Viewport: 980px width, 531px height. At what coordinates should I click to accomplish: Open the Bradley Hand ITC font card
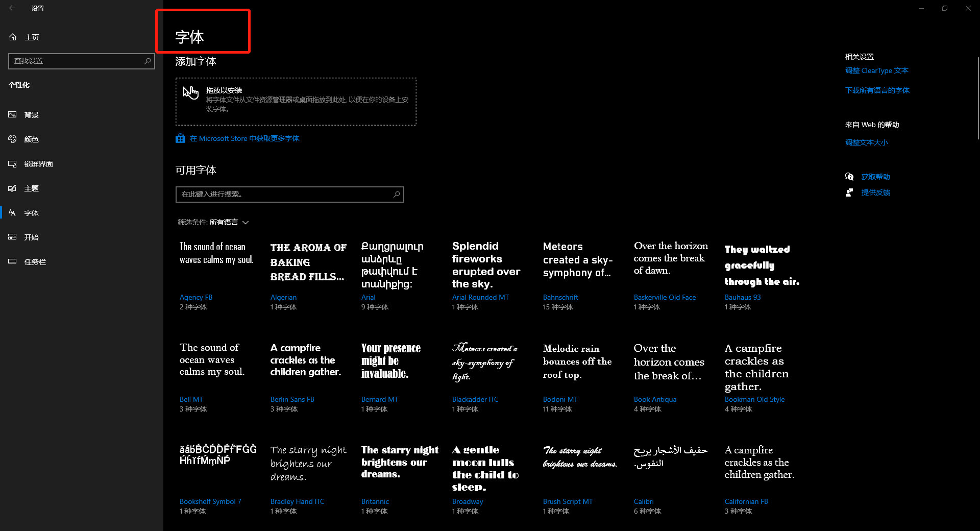pos(308,480)
